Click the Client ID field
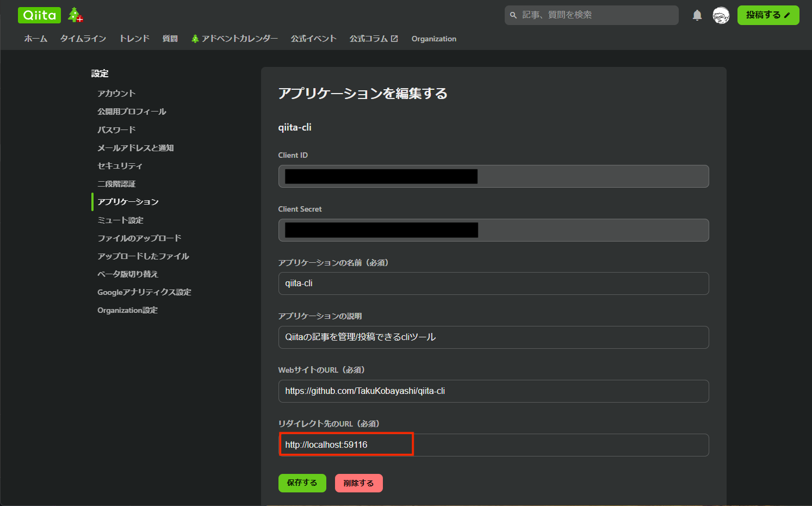Image resolution: width=812 pixels, height=506 pixels. tap(493, 176)
